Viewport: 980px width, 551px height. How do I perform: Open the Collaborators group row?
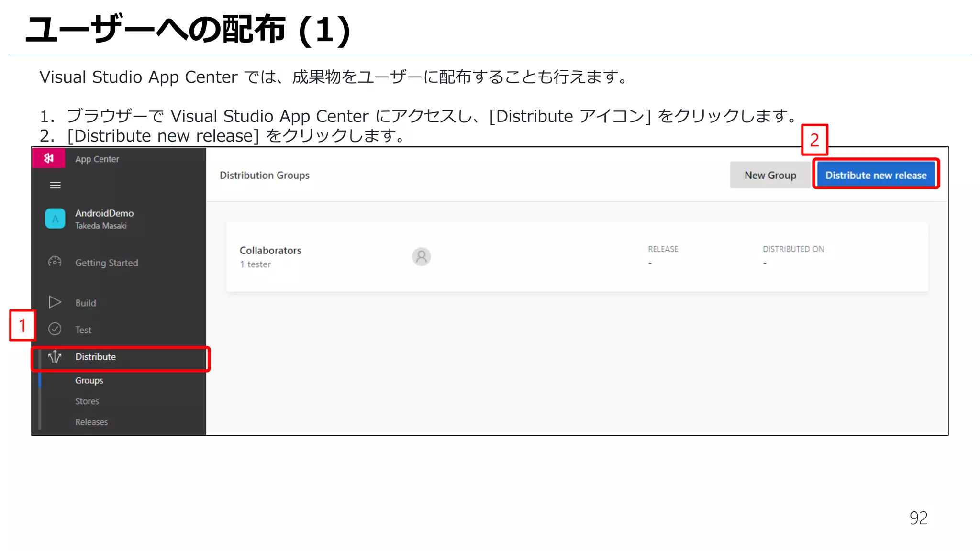[x=577, y=257]
